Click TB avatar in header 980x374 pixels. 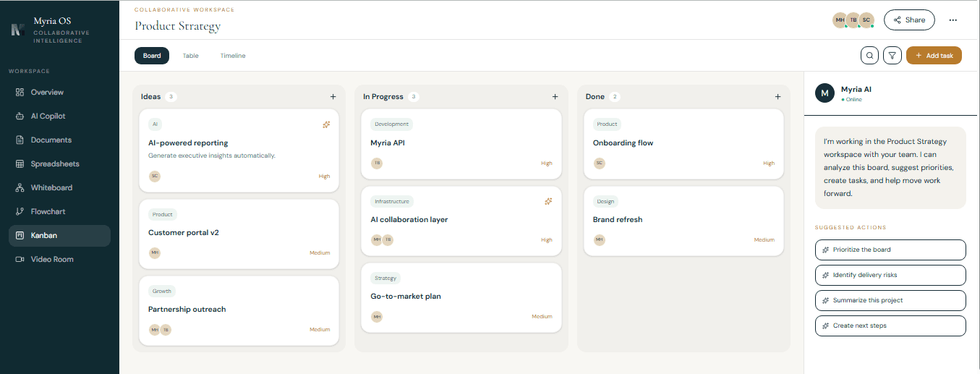tap(853, 20)
